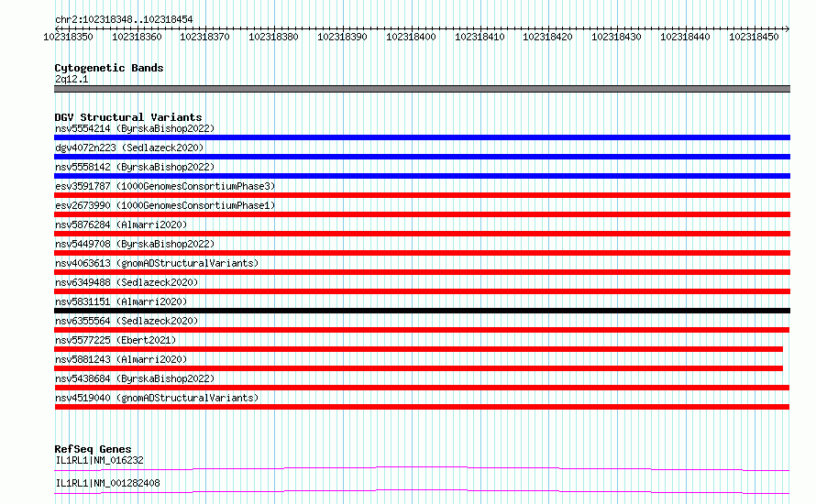
Task: Click ruler position 102318430
Action: tap(616, 37)
